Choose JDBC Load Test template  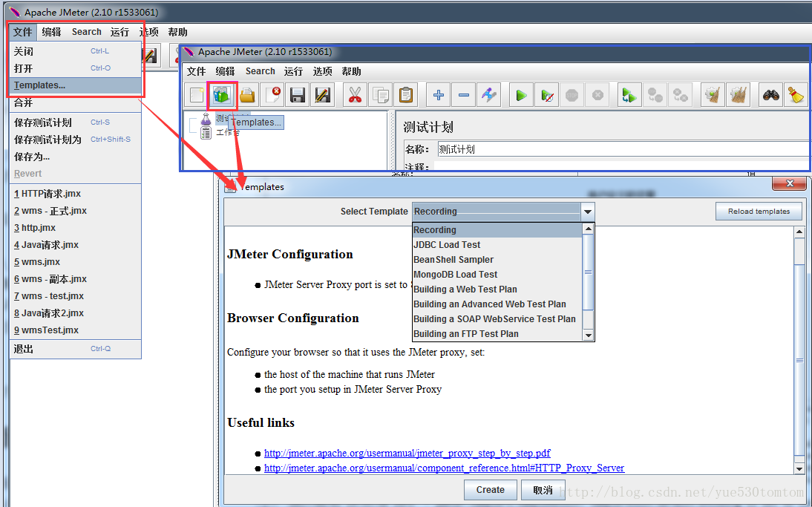497,244
